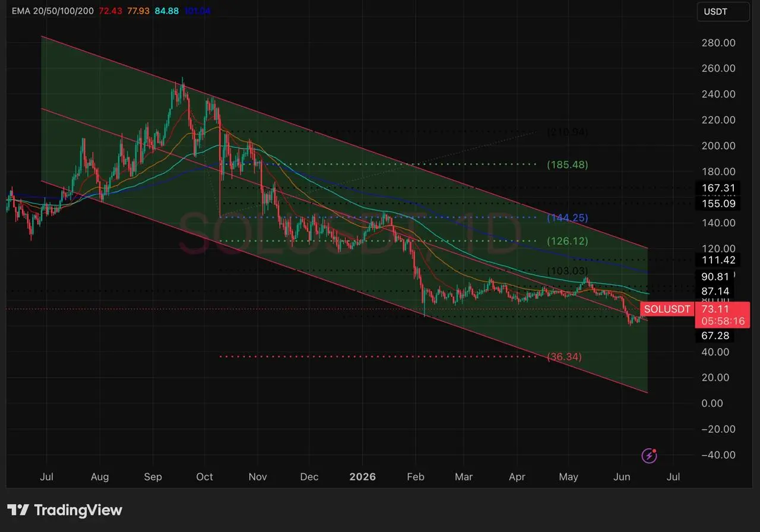
Task: Select the green (126.12) level label
Action: click(x=567, y=242)
